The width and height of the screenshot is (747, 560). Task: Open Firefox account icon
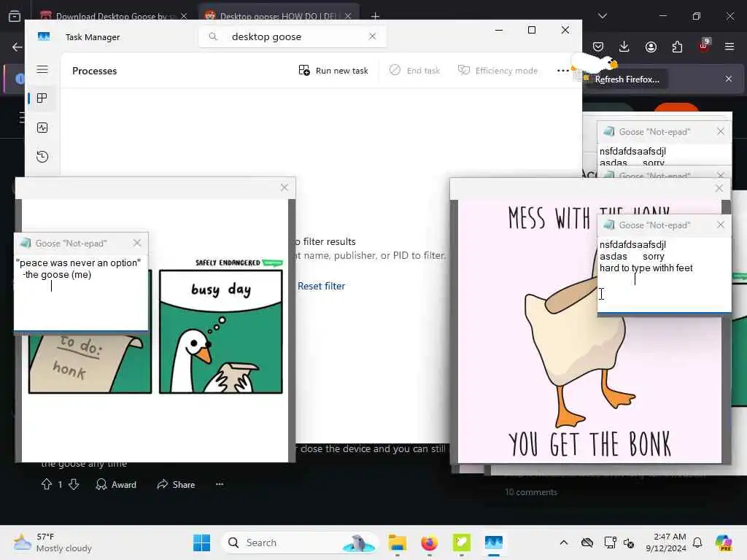[651, 47]
